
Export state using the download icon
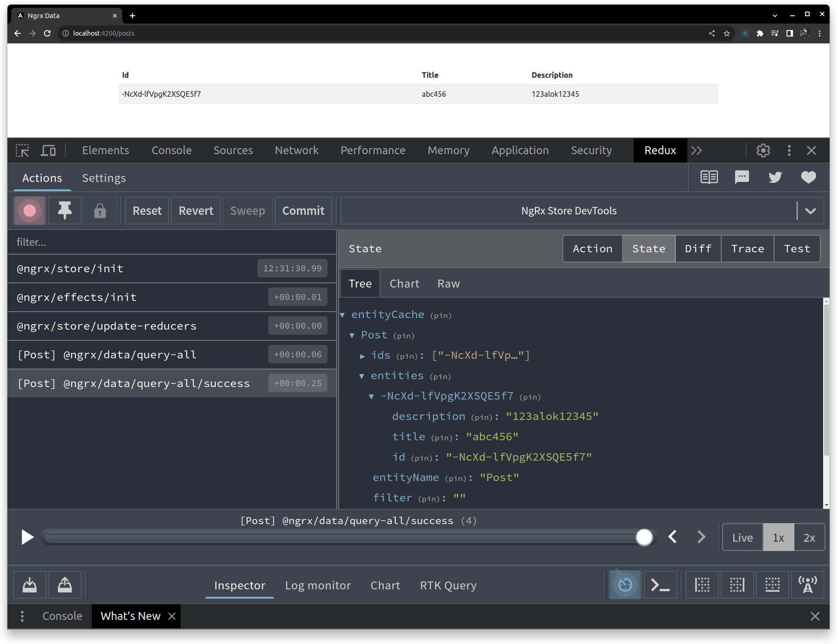[29, 585]
